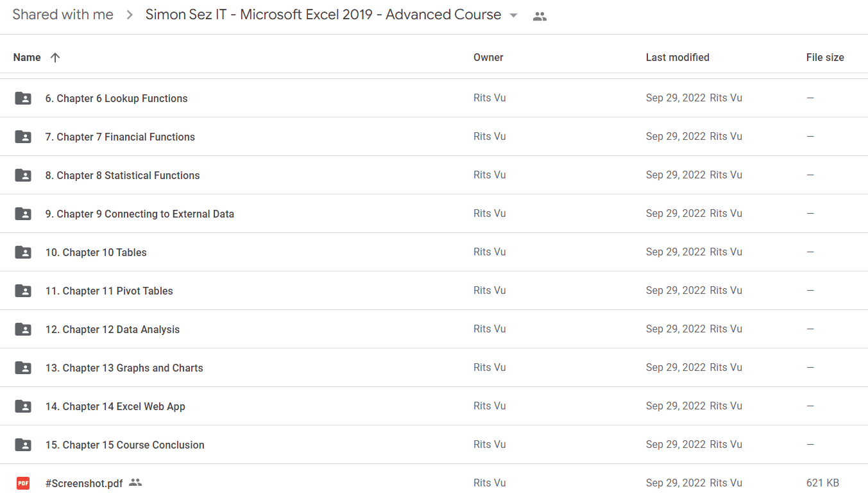Click the 621 KB file size value
This screenshot has width=868, height=498.
[822, 483]
